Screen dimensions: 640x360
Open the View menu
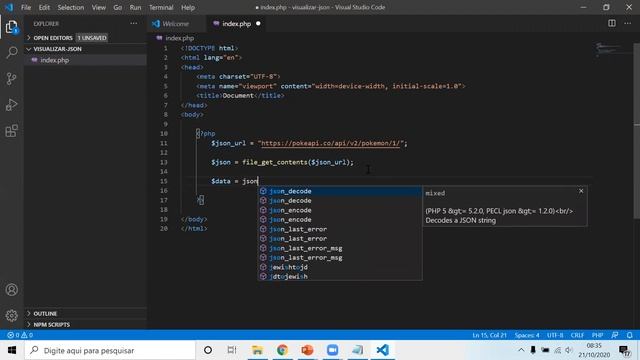pyautogui.click(x=98, y=7)
